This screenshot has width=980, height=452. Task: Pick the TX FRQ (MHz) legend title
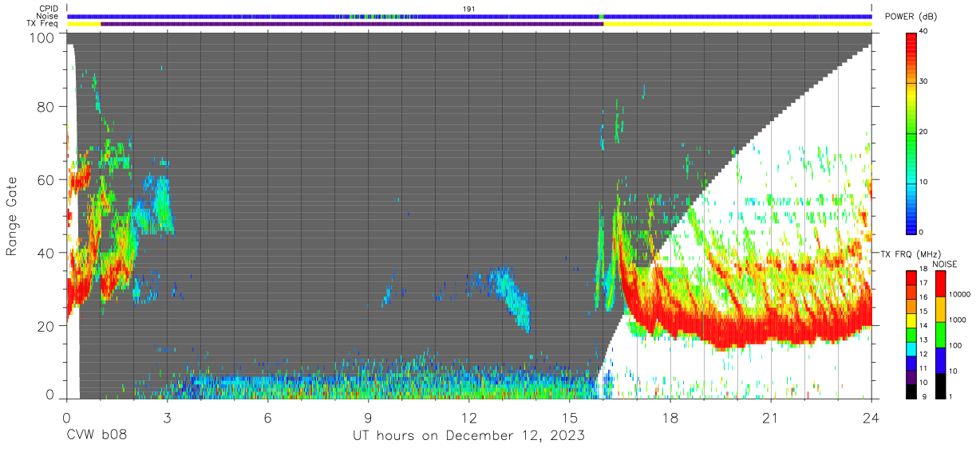pos(911,254)
